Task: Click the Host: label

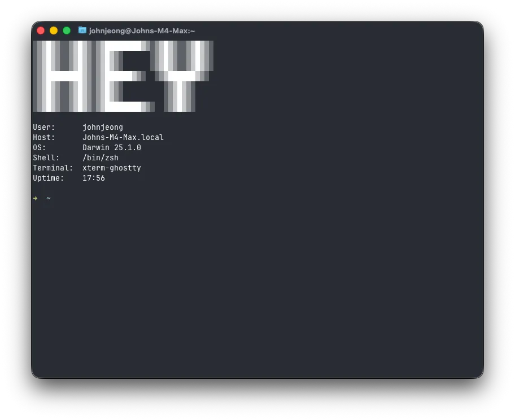Action: click(44, 138)
